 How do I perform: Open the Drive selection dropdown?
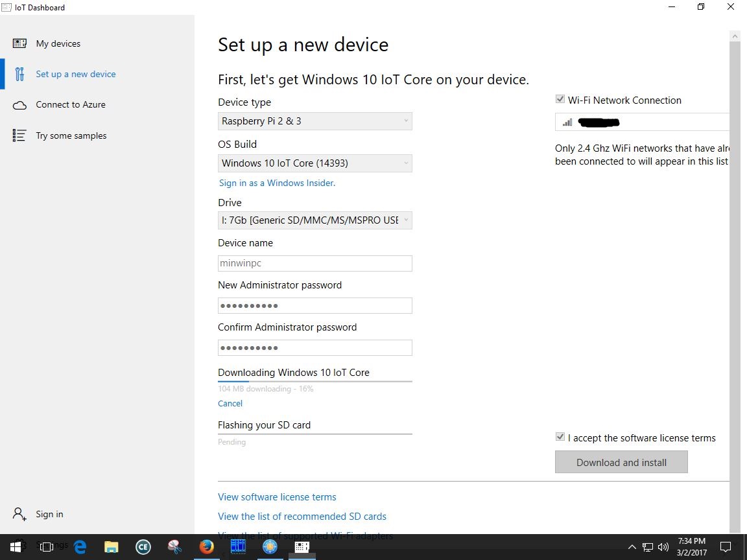[315, 220]
